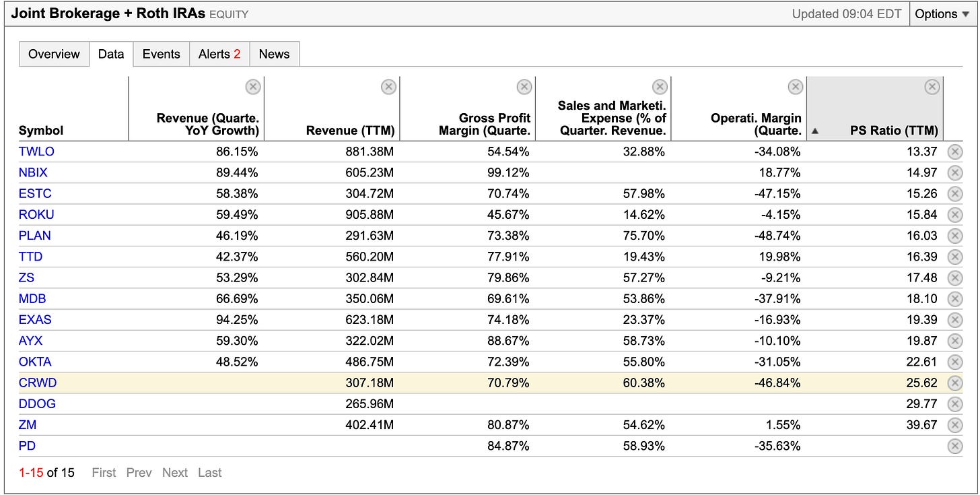The width and height of the screenshot is (980, 495).
Task: Delete the PLAN row with its X icon
Action: tap(954, 236)
